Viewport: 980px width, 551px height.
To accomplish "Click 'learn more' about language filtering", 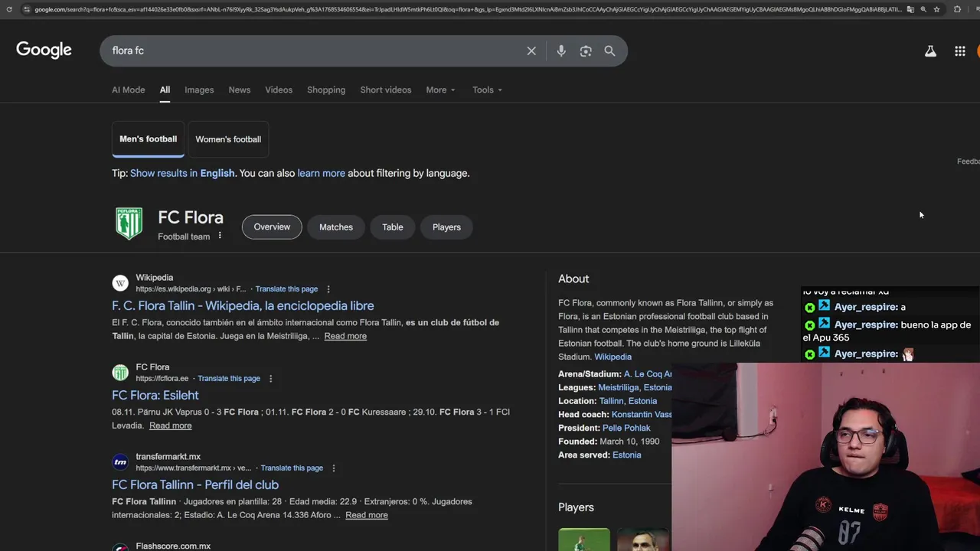I will 321,174.
